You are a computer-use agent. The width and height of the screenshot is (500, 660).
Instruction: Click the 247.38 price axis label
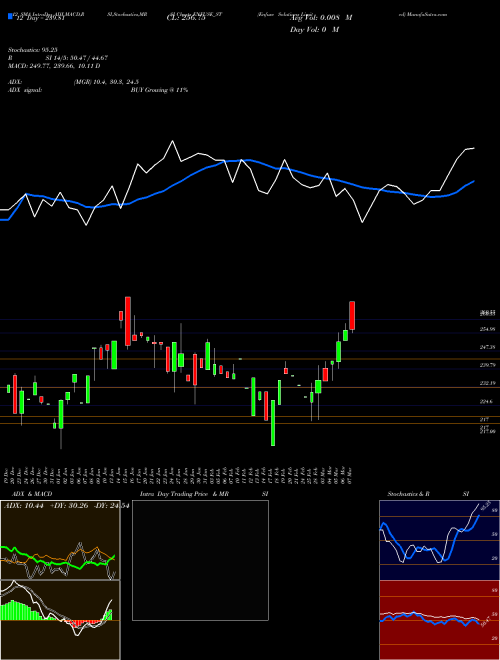tap(487, 347)
